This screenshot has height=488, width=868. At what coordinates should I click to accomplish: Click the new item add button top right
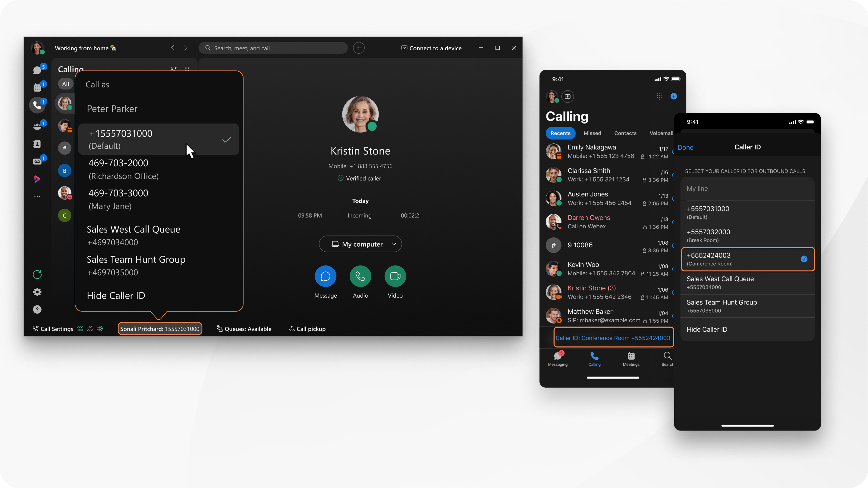click(359, 48)
